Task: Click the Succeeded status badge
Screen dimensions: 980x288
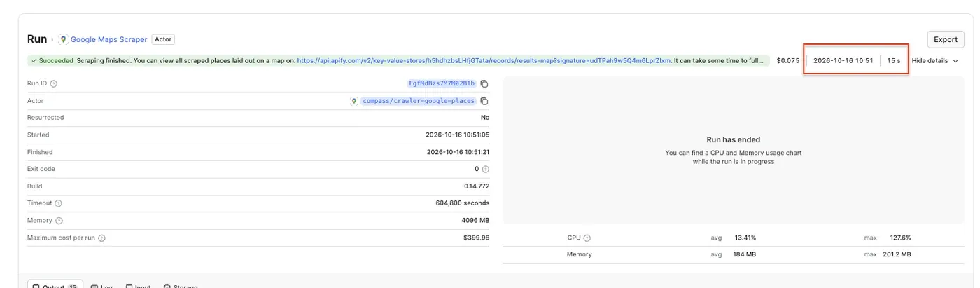Action: click(52, 61)
